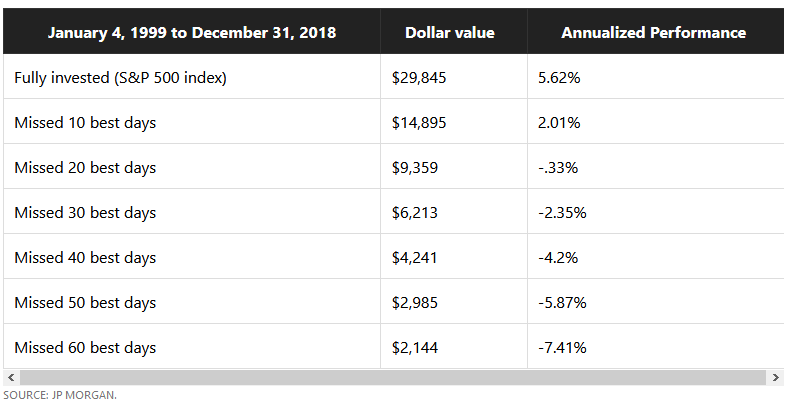Click the right scroll arrow of horizontal scrollbar
The image size is (791, 409).
tap(776, 377)
